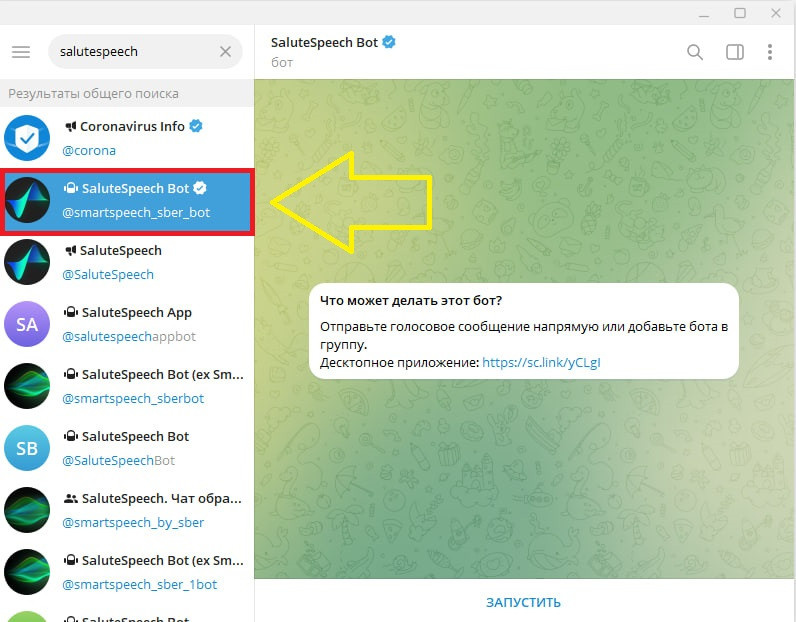Click the @salutespeechappbot username
This screenshot has height=622, width=796.
click(x=128, y=337)
